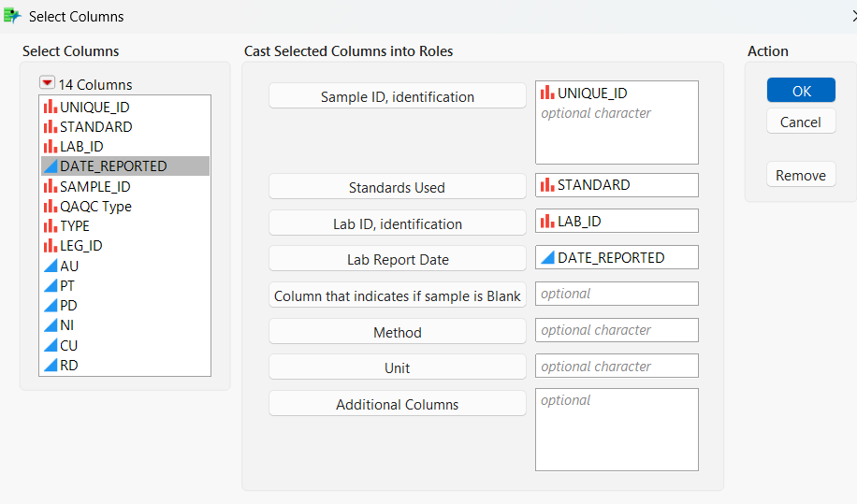The height and width of the screenshot is (504, 857).
Task: Click the Standards Used role button
Action: coord(398,187)
